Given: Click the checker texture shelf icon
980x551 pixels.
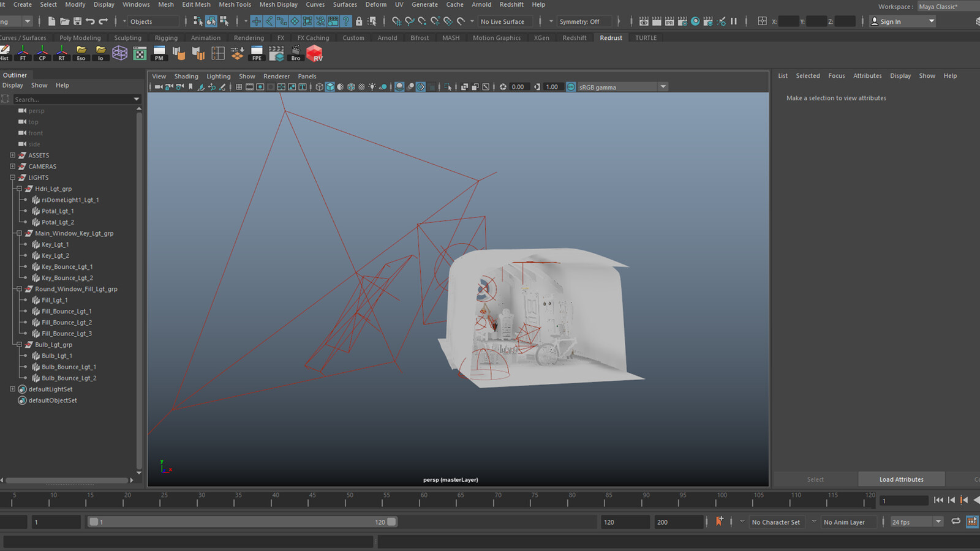Looking at the screenshot, I should pyautogui.click(x=140, y=54).
